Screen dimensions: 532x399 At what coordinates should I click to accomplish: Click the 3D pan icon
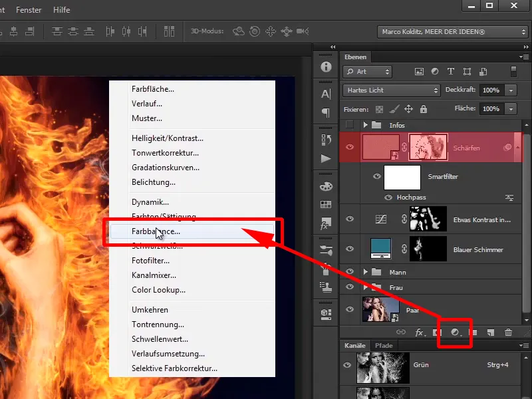coord(271,31)
